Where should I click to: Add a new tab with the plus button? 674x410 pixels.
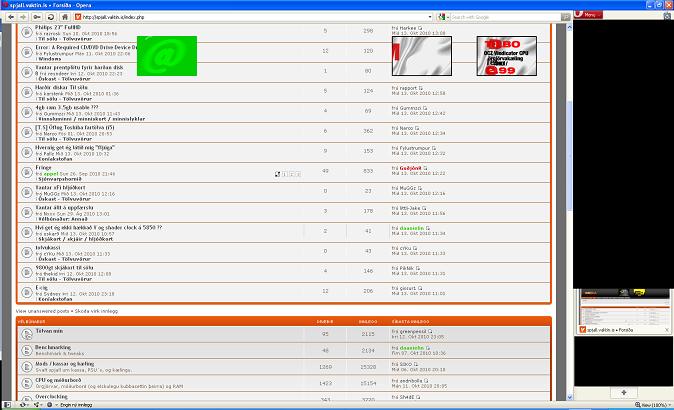click(622, 393)
